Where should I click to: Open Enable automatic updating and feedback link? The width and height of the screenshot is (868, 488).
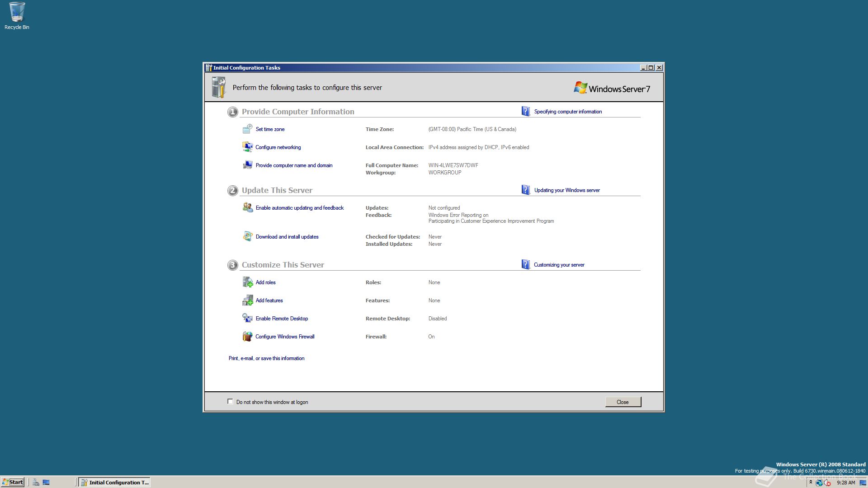[x=299, y=208]
